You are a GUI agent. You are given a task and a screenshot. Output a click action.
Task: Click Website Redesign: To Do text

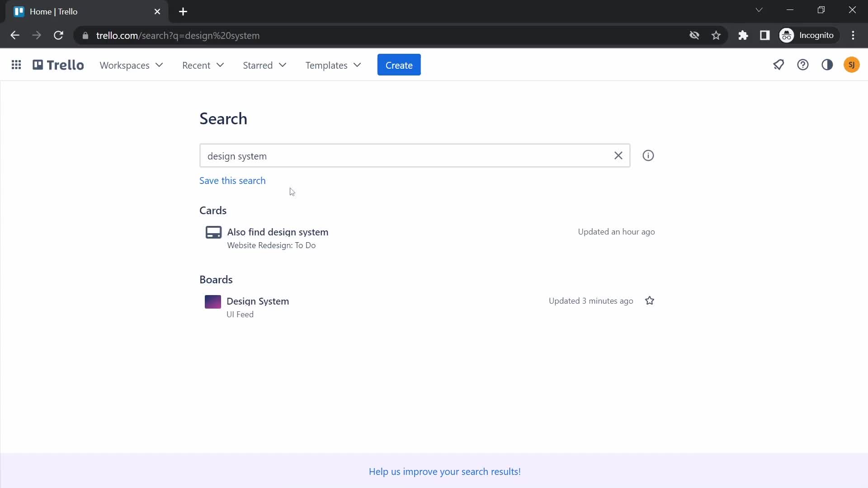pyautogui.click(x=271, y=245)
